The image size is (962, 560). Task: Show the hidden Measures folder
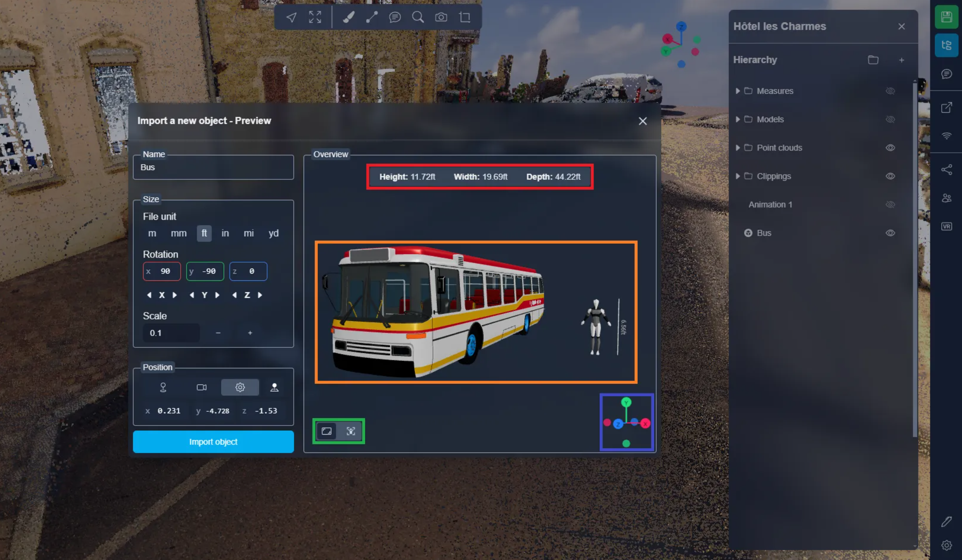(890, 91)
